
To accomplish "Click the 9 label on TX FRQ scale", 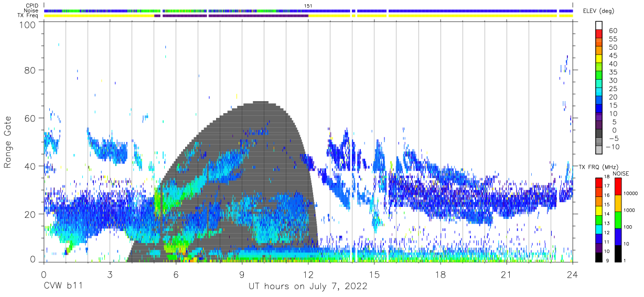I will coord(607,260).
